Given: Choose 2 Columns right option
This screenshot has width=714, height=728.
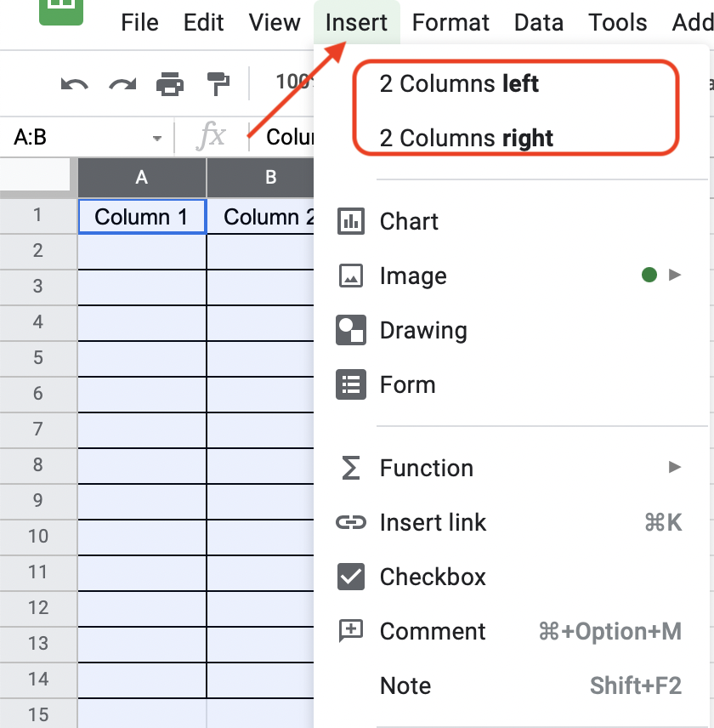Looking at the screenshot, I should click(x=467, y=138).
